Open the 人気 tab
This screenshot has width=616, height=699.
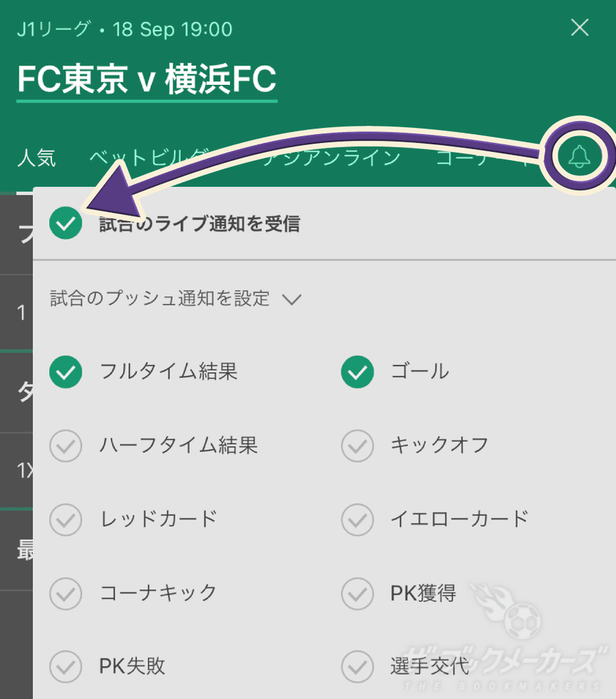point(36,158)
